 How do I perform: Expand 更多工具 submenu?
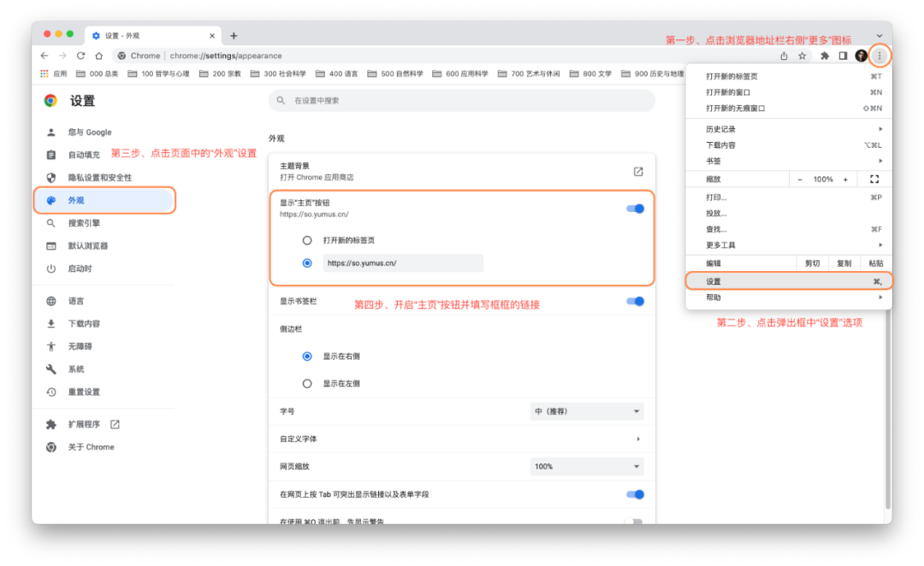pyautogui.click(x=789, y=245)
